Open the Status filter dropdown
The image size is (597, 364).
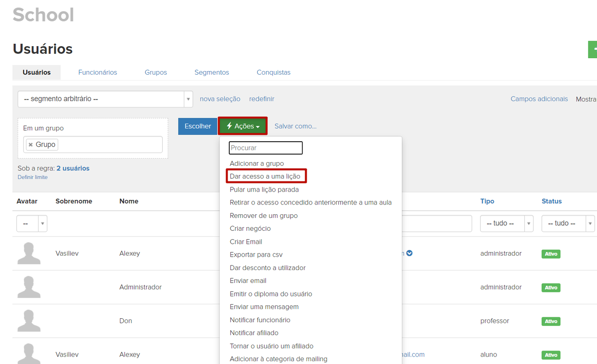pyautogui.click(x=568, y=223)
